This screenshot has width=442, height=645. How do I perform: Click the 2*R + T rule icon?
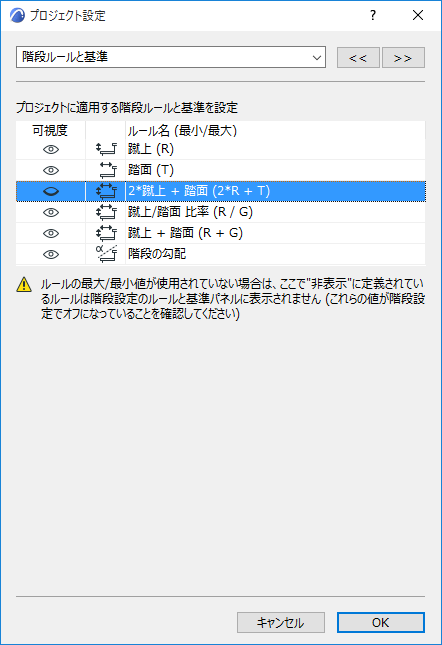(x=106, y=191)
